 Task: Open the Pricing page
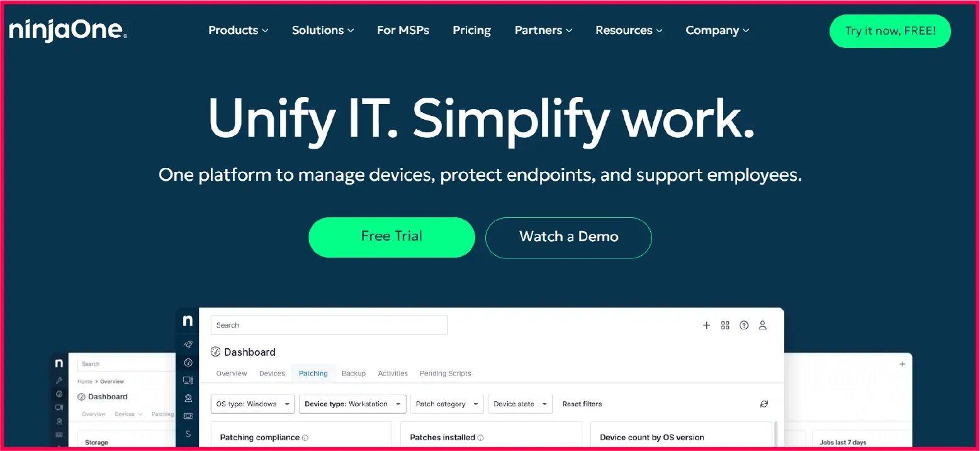pyautogui.click(x=472, y=30)
